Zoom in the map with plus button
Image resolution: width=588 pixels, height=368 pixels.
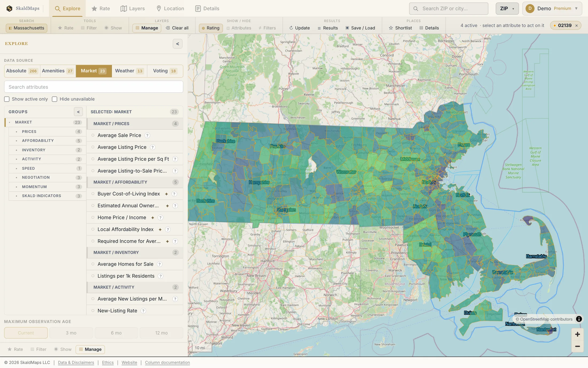(577, 334)
